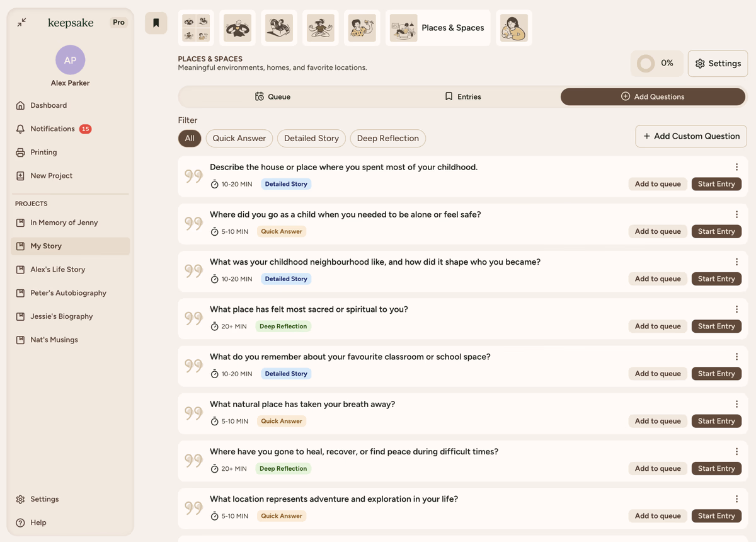Open kebab menu for natural place question

point(736,404)
